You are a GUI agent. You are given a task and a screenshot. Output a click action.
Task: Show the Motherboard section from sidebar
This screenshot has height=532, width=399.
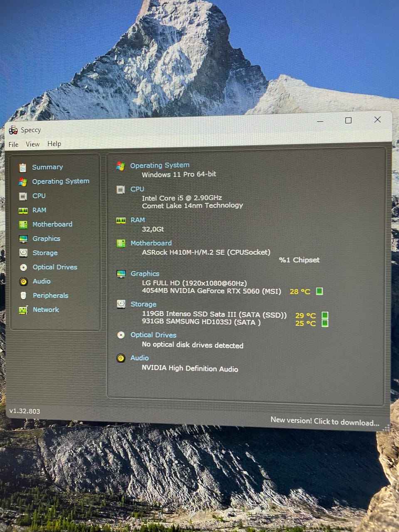(52, 224)
